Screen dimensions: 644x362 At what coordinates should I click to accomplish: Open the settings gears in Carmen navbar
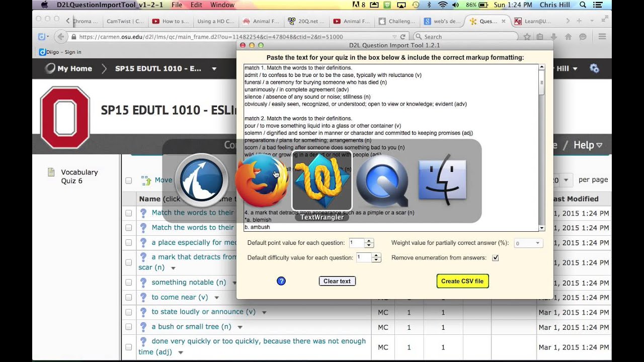(594, 69)
